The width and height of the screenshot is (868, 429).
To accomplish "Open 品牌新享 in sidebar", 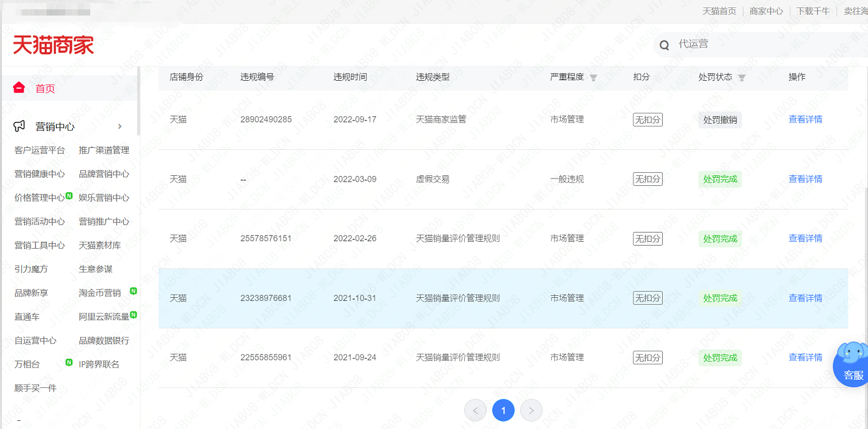I will point(31,293).
